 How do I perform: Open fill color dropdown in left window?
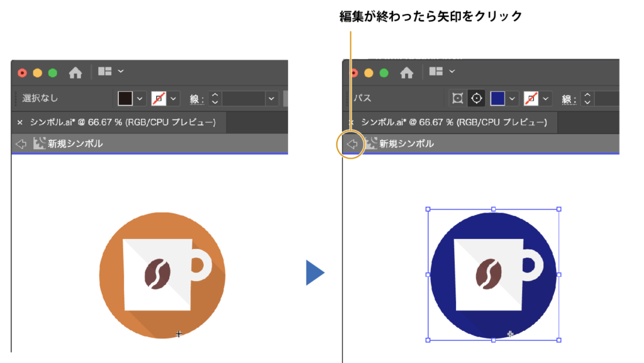pyautogui.click(x=140, y=99)
